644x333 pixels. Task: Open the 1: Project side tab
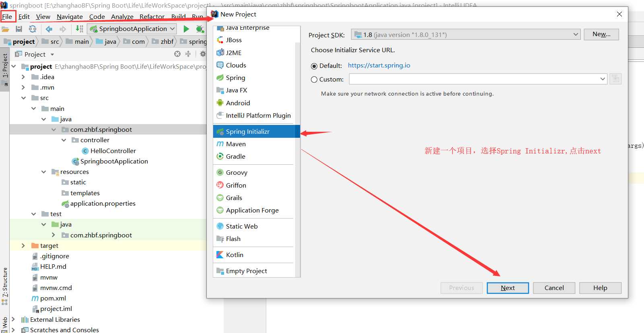pyautogui.click(x=5, y=69)
